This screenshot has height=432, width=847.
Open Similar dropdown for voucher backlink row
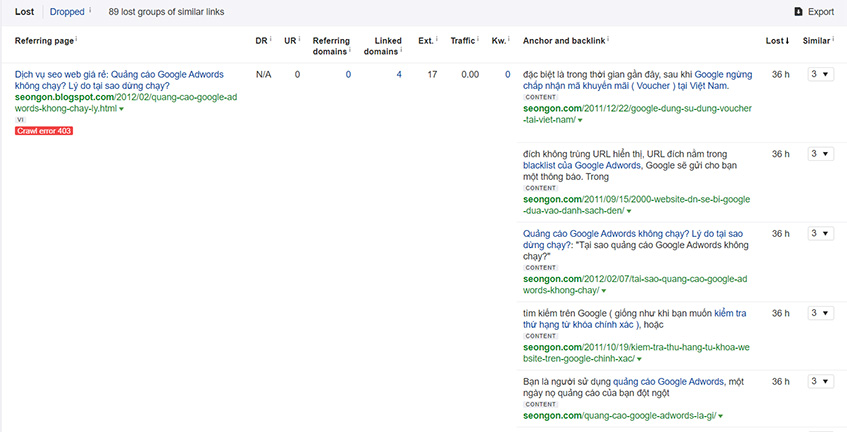click(x=820, y=75)
